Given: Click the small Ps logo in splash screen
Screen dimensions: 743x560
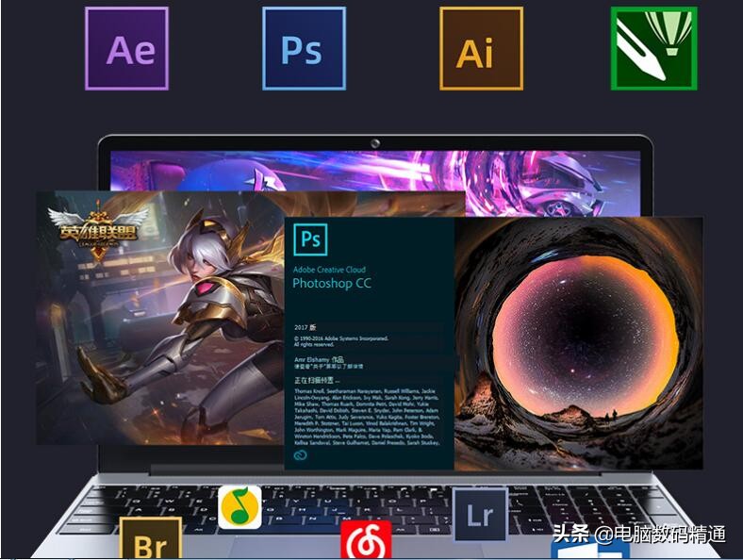Looking at the screenshot, I should 310,239.
